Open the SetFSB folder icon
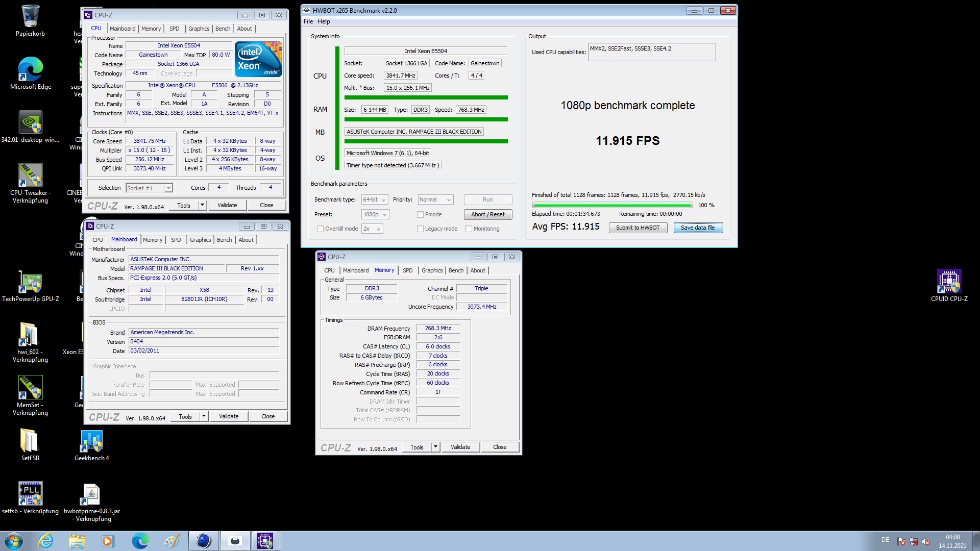Image resolution: width=980 pixels, height=551 pixels. coord(30,444)
